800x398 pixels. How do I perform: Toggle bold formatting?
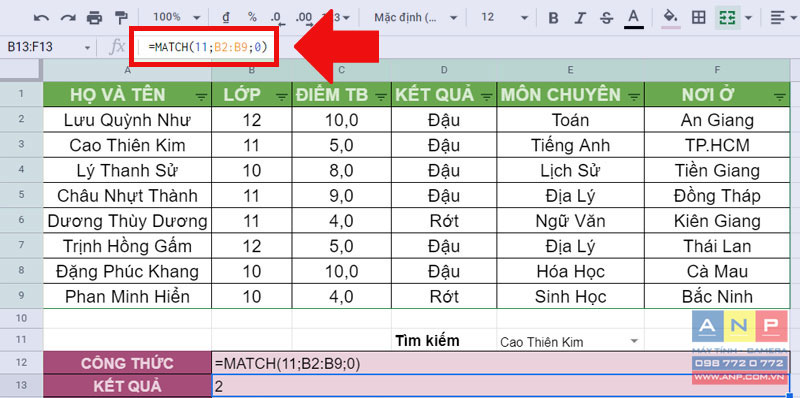click(553, 18)
